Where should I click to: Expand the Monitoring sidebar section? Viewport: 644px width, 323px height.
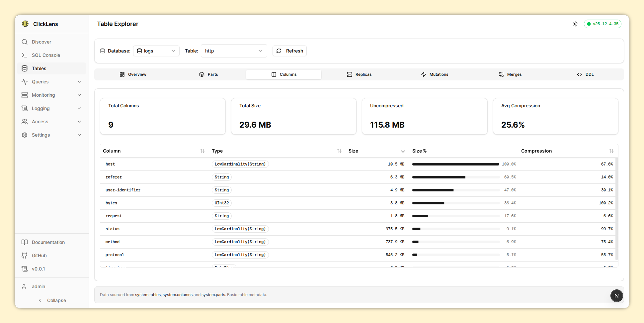tap(51, 95)
